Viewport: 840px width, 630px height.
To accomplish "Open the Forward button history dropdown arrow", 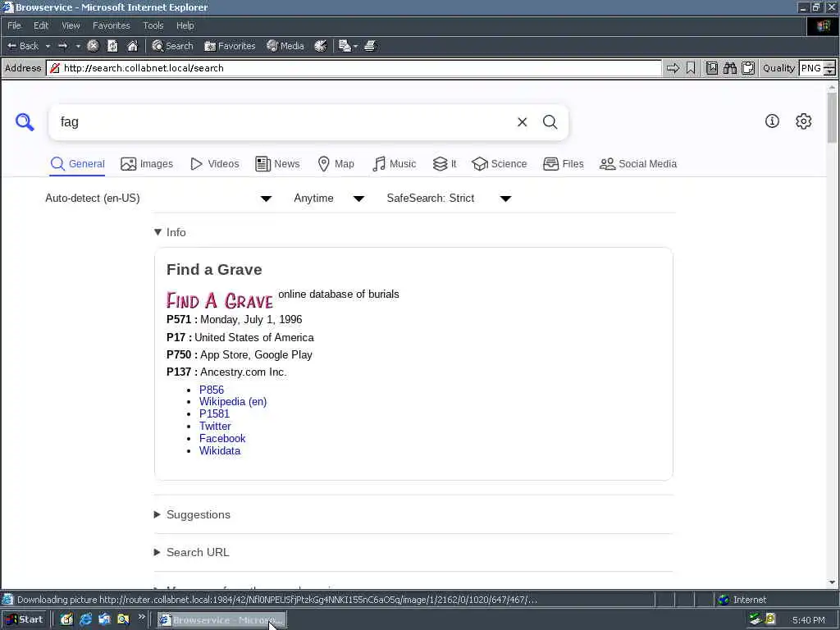I will [x=78, y=46].
